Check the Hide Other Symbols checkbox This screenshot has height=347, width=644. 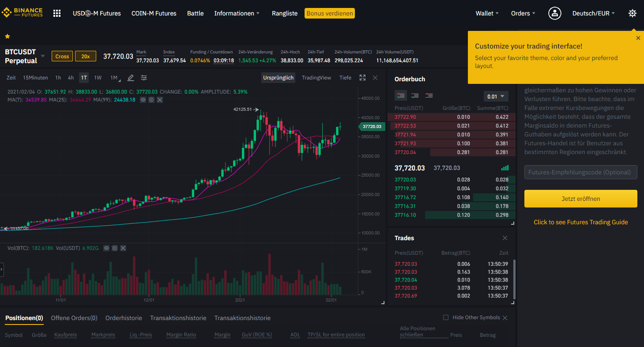coord(446,317)
